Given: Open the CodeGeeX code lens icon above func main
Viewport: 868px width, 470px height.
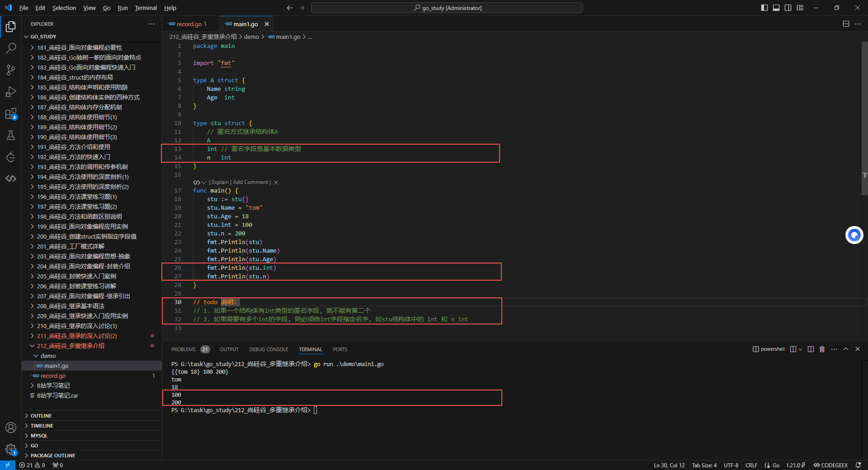Looking at the screenshot, I should (x=199, y=183).
